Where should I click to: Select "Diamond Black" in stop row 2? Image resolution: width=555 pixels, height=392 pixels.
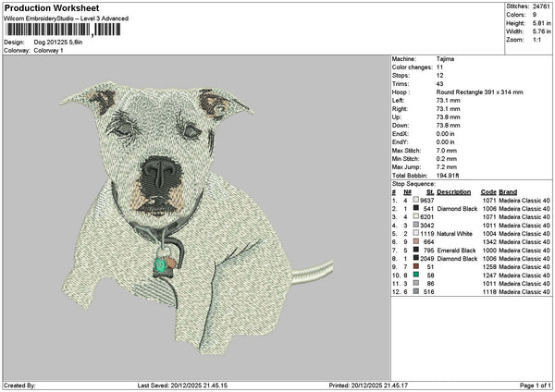pos(457,209)
